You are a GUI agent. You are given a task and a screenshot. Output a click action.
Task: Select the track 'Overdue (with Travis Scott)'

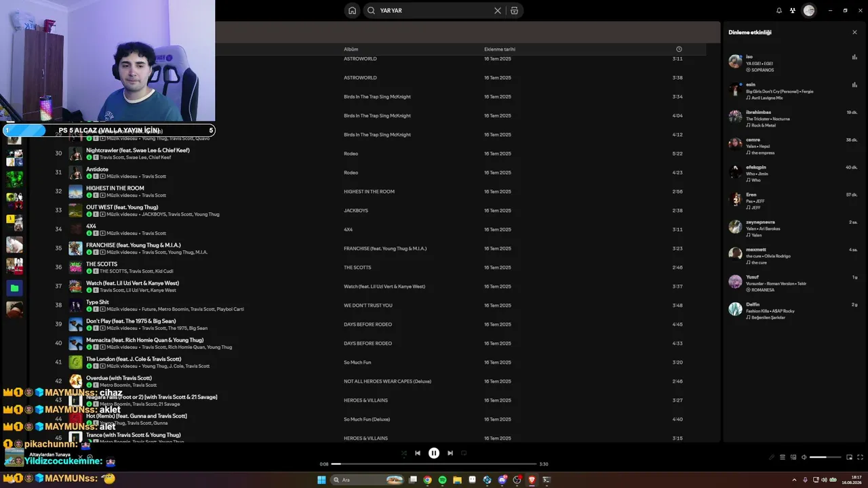coord(119,378)
